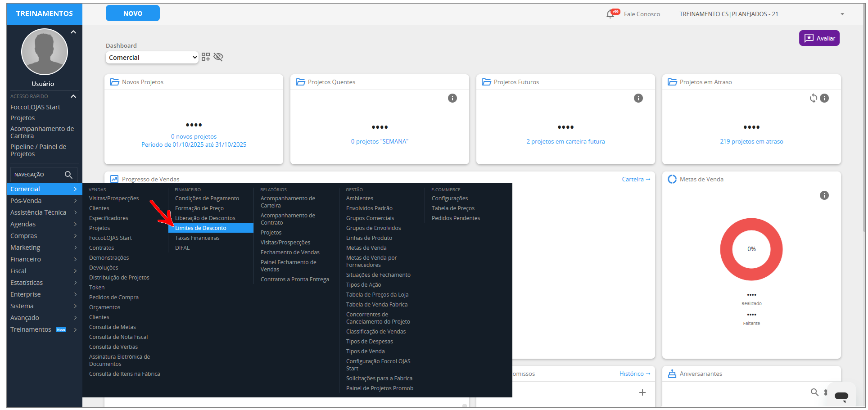Click the plus icon to add an appointment
Image resolution: width=868 pixels, height=410 pixels.
point(642,392)
